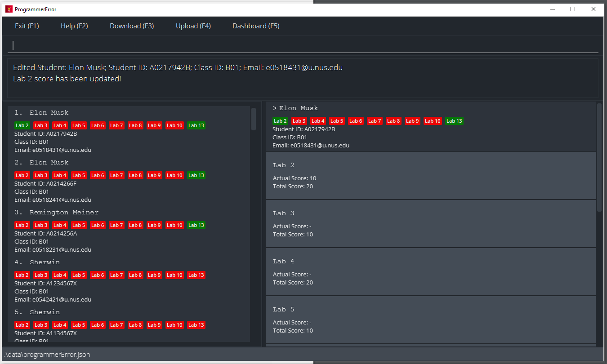Click the result message 'Lab 2 score has been updated!'
This screenshot has width=607, height=364.
click(67, 79)
